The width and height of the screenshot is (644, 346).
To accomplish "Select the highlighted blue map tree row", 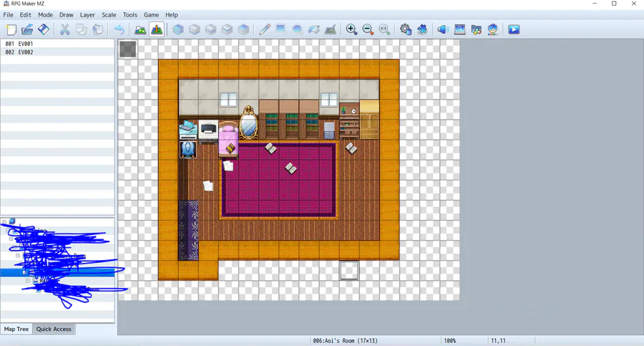I will (x=57, y=272).
